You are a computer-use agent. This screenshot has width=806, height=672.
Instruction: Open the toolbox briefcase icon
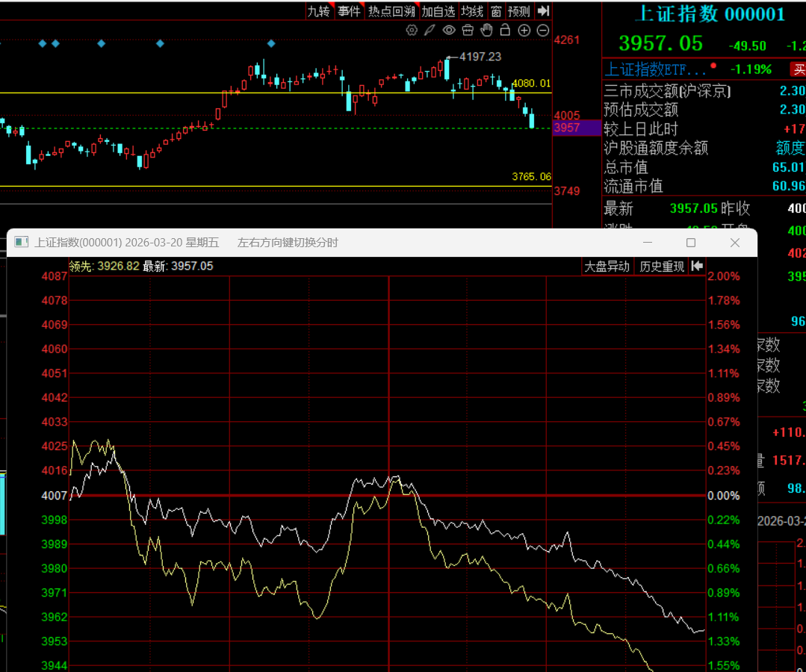tap(468, 31)
